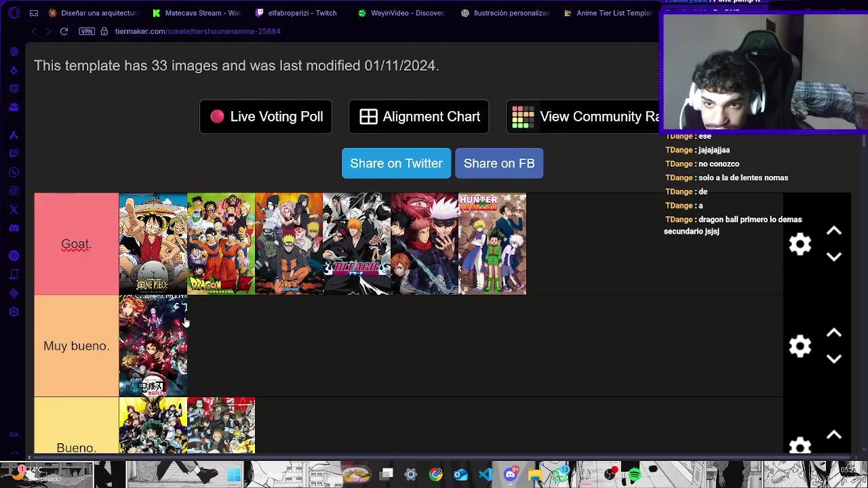Pick the Naruto image
Screen dimensions: 868x488
289,244
